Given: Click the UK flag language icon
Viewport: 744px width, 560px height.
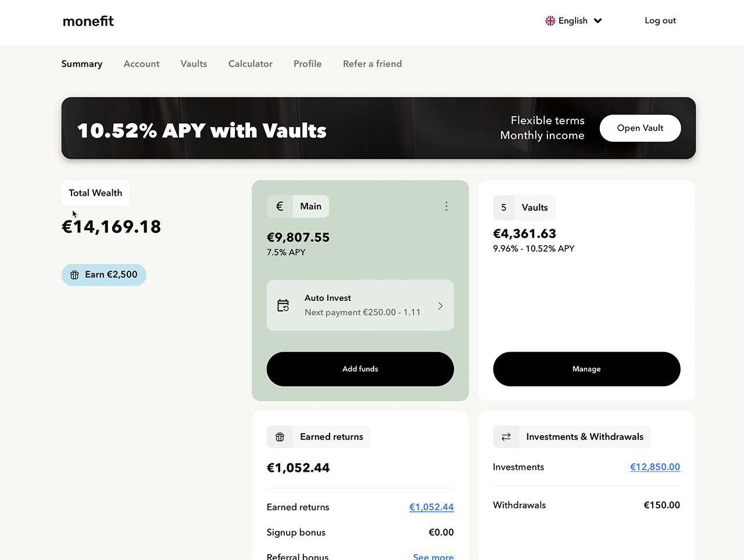Looking at the screenshot, I should point(550,21).
